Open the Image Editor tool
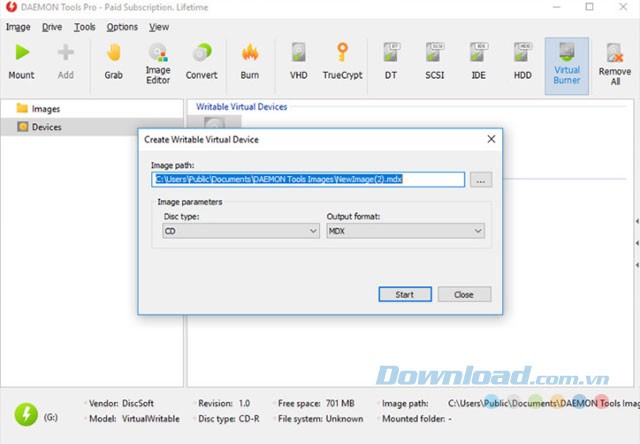This screenshot has height=444, width=640. (x=158, y=62)
